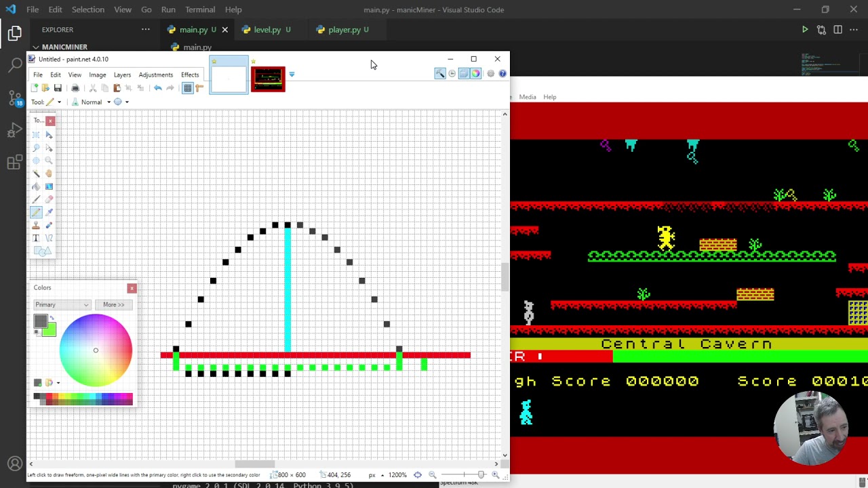Click the More >> button in Colors
Screen dimensions: 868x488
tap(113, 305)
